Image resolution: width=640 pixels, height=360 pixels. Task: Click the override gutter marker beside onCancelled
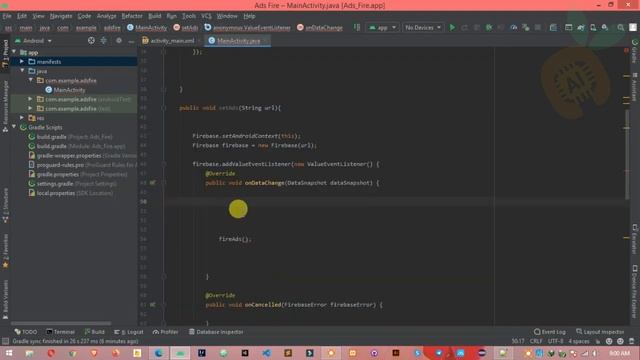point(153,304)
